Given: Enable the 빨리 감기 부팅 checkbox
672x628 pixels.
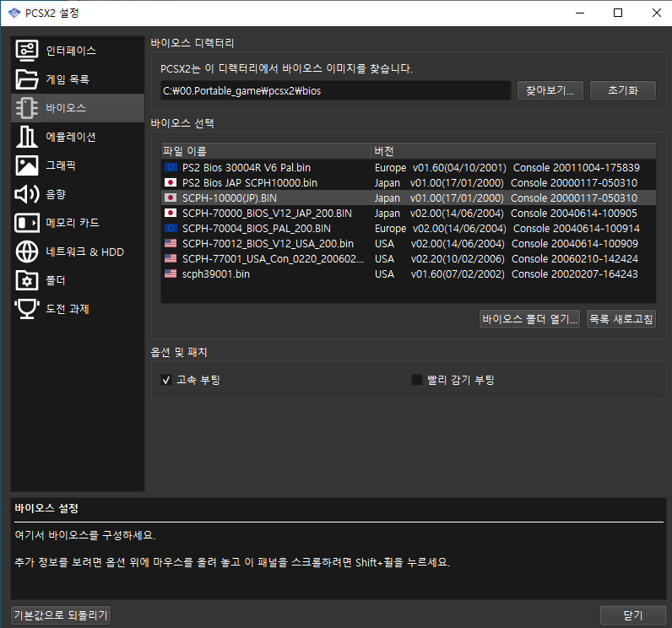Looking at the screenshot, I should click(416, 380).
